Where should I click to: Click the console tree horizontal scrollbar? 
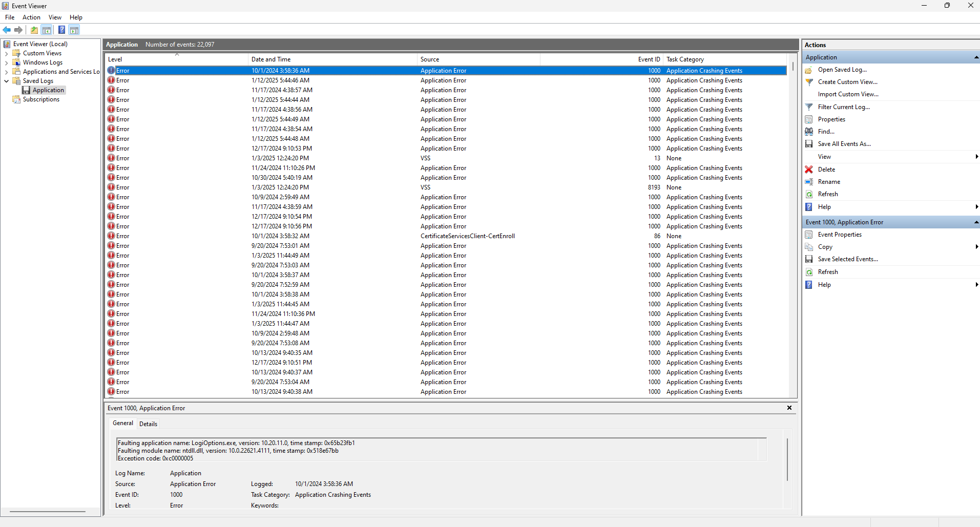48,512
